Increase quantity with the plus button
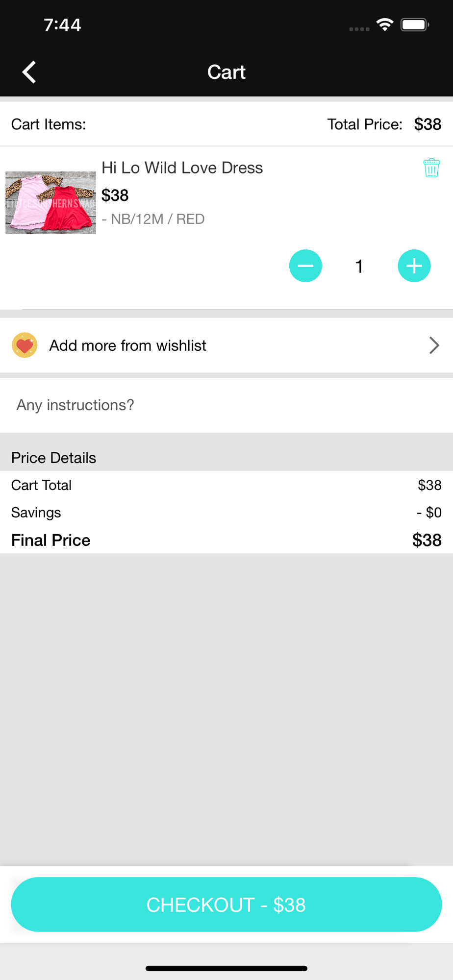Image resolution: width=453 pixels, height=980 pixels. point(414,266)
